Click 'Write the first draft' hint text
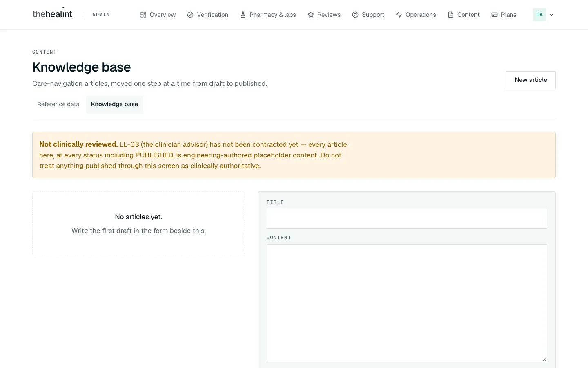This screenshot has width=588, height=368. [x=139, y=231]
